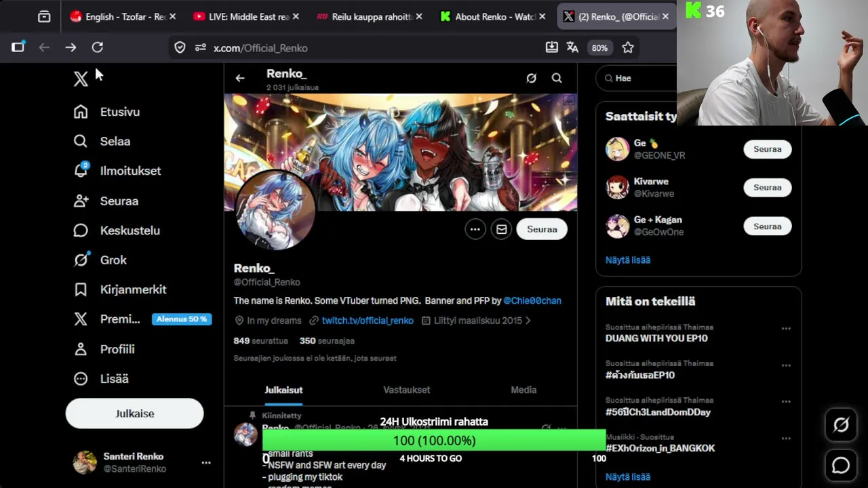Open pinned post avatar of Renko_
Screen dimensions: 868x488
click(x=245, y=434)
